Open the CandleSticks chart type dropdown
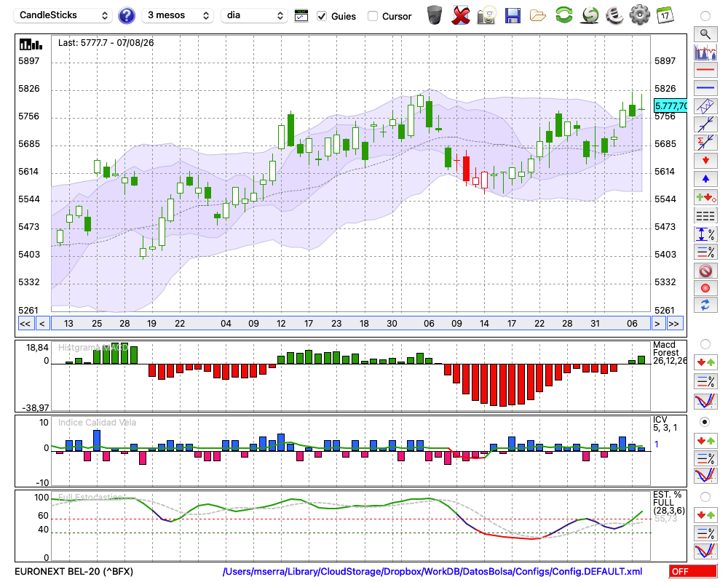Viewport: 728px width, 582px height. (x=63, y=15)
